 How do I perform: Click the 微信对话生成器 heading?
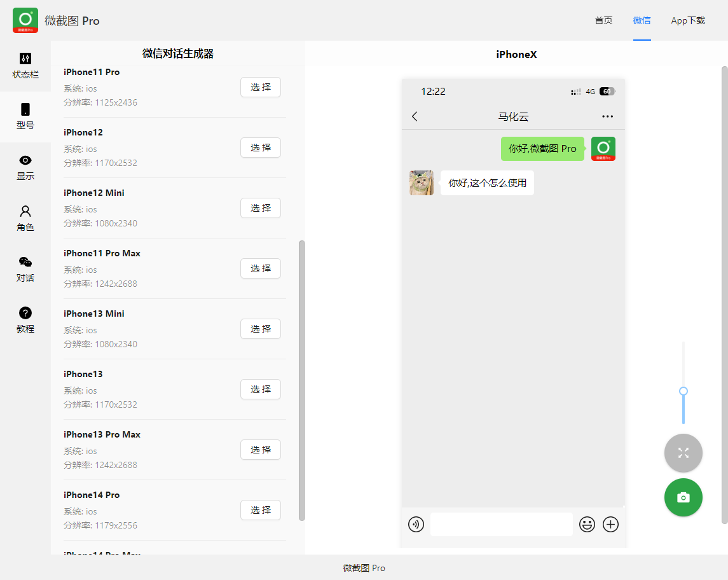tap(178, 53)
